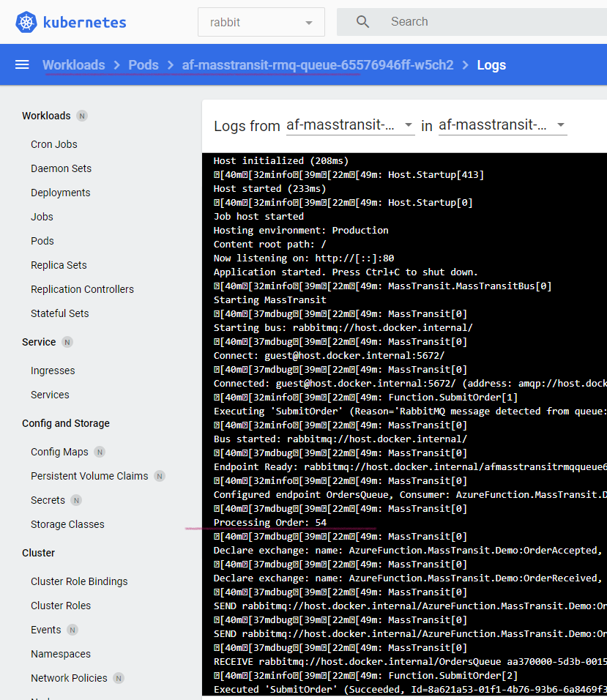Open Ingresses in sidebar
This screenshot has height=700, width=607.
(x=53, y=371)
